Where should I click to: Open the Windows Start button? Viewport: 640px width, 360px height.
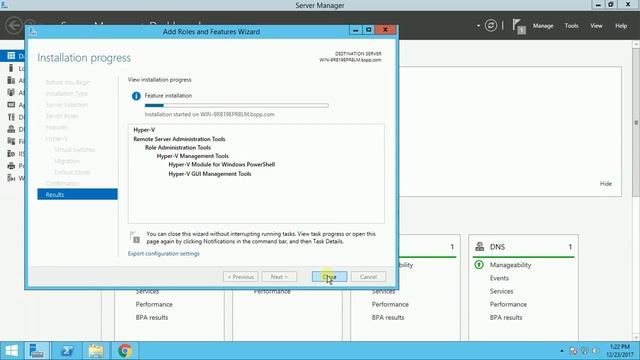(11, 351)
